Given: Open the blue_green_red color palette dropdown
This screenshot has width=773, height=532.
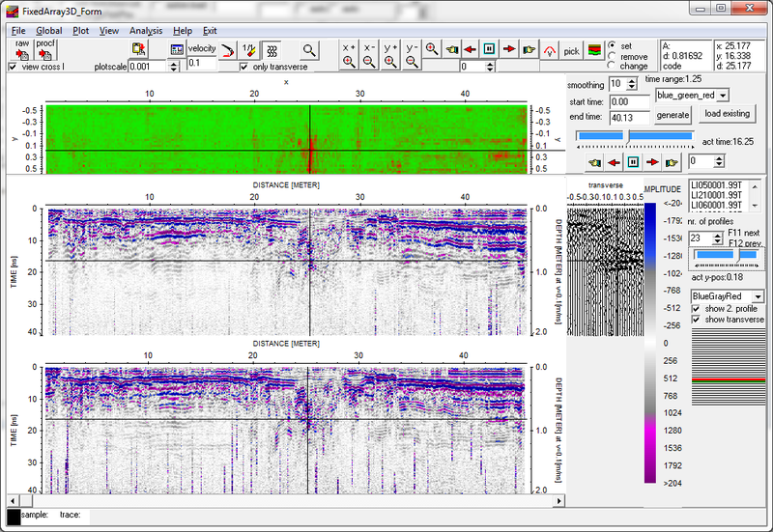Looking at the screenshot, I should point(722,95).
